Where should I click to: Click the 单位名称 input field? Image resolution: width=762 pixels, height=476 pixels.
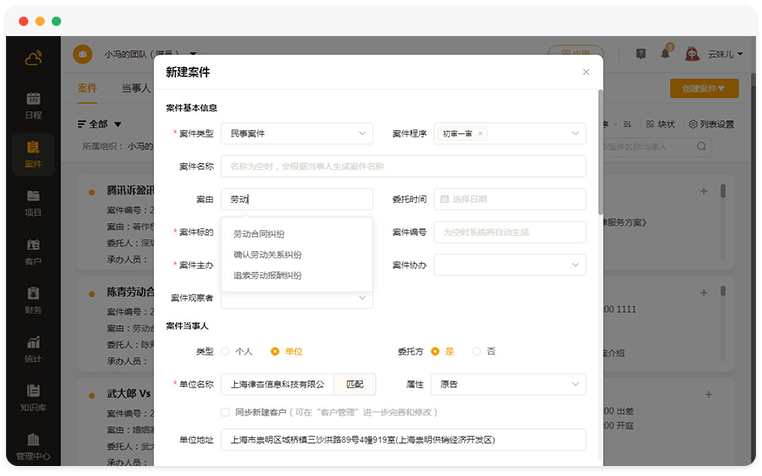pyautogui.click(x=277, y=384)
